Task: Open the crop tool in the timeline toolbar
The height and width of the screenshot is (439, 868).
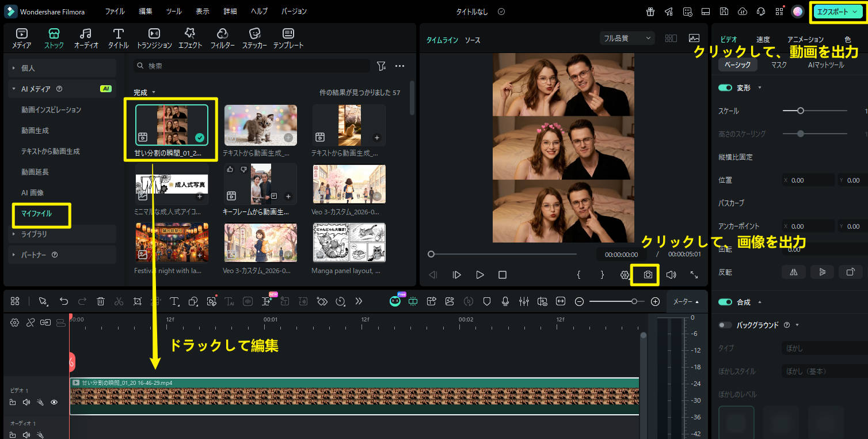Action: (x=138, y=301)
